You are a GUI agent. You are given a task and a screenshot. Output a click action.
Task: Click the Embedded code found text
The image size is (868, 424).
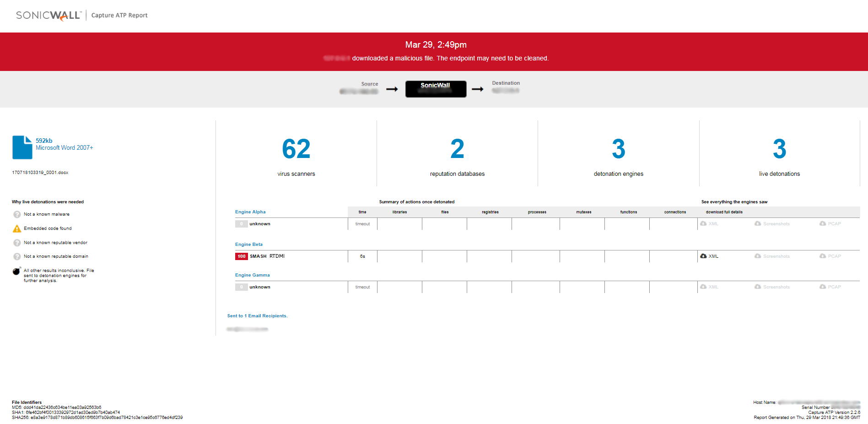[x=48, y=228]
